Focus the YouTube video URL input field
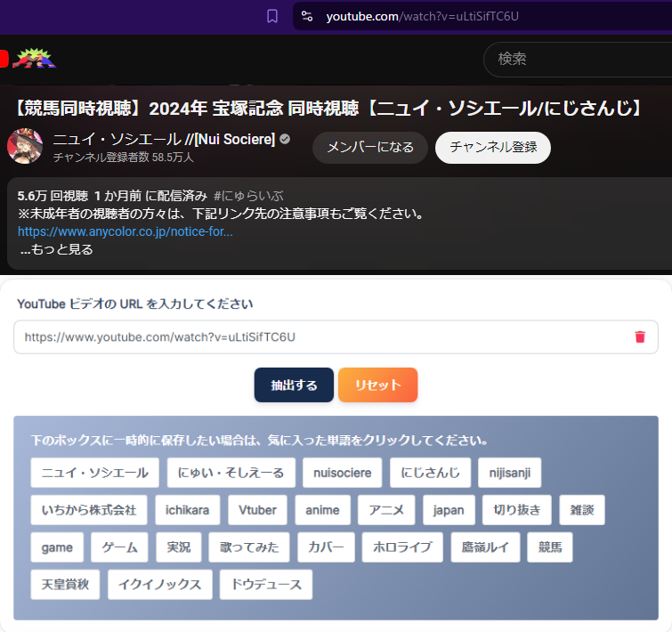The image size is (672, 632). (320, 336)
